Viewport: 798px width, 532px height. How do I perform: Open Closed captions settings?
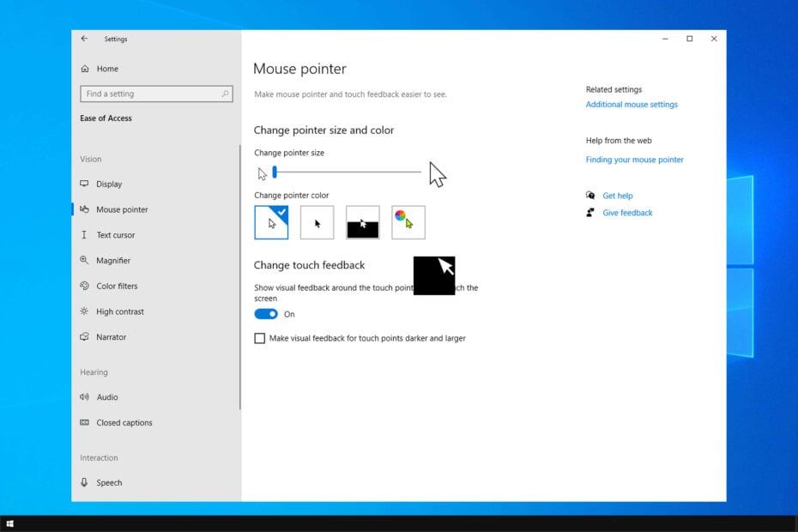point(124,422)
